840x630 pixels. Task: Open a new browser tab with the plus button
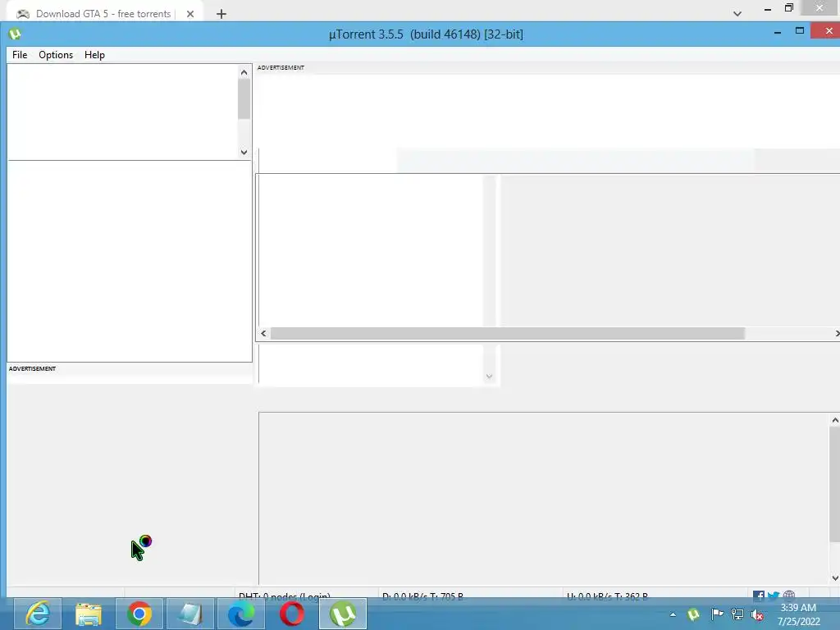221,14
